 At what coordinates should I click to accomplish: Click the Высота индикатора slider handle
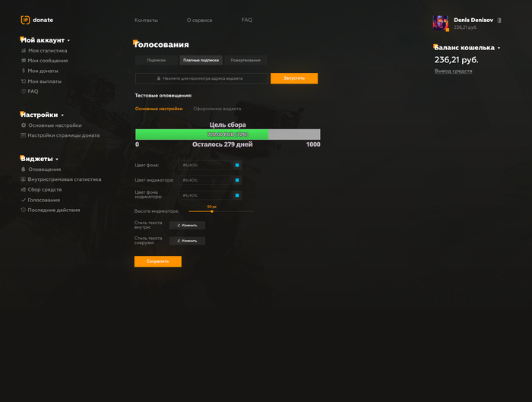[212, 210]
